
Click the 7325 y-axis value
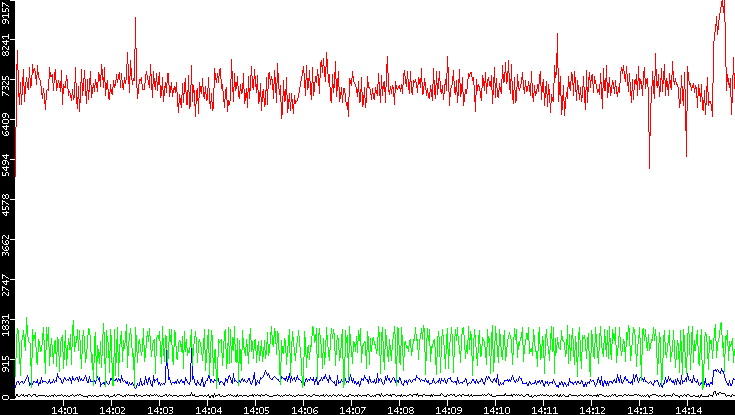pyautogui.click(x=6, y=87)
